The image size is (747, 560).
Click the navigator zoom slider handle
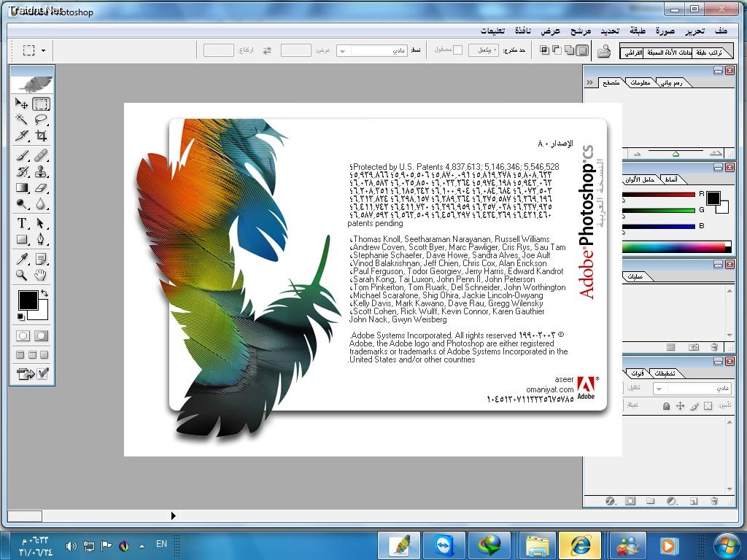point(675,154)
